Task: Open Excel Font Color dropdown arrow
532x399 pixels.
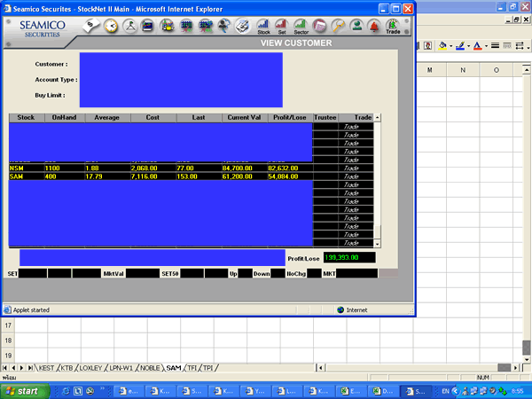Action: pyautogui.click(x=486, y=46)
